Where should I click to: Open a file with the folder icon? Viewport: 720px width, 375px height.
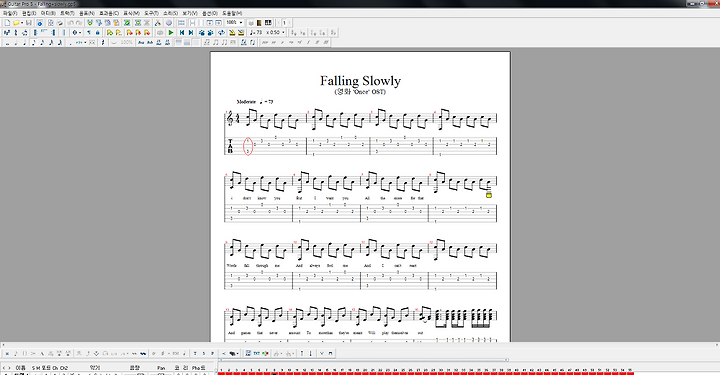tap(16, 22)
